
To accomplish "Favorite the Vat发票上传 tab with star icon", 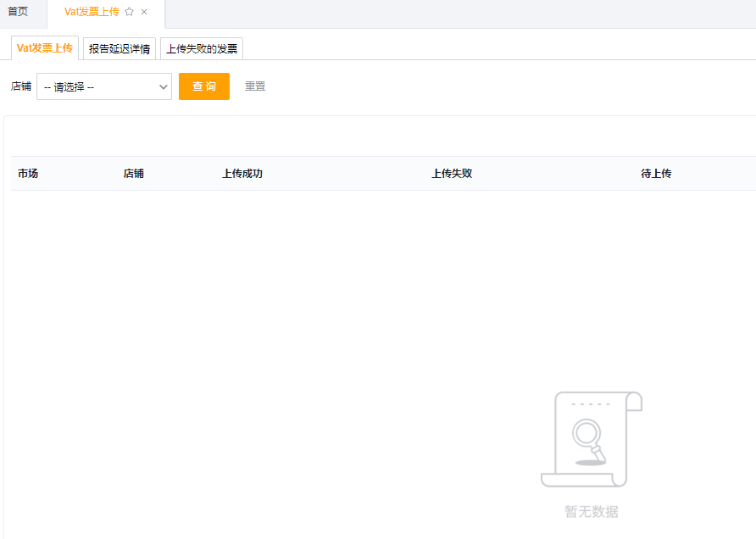I will click(130, 12).
